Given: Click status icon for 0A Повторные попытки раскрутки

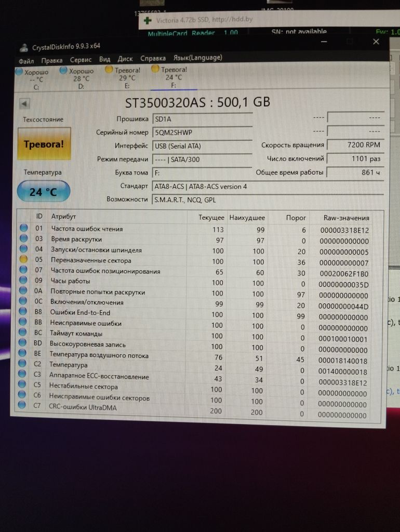Looking at the screenshot, I should (23, 290).
